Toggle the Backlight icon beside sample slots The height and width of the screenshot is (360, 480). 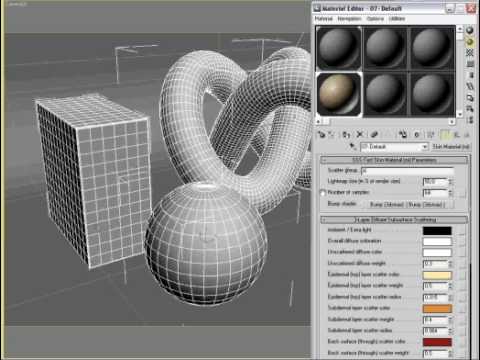(470, 42)
